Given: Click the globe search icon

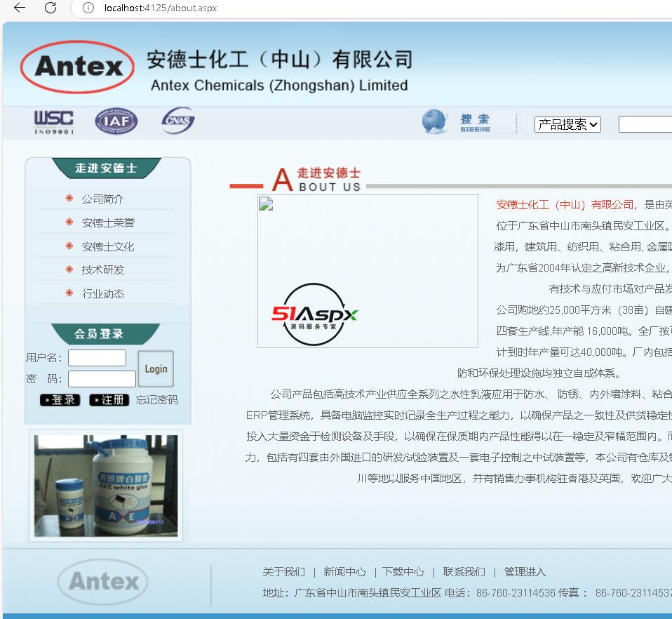Looking at the screenshot, I should click(x=434, y=121).
